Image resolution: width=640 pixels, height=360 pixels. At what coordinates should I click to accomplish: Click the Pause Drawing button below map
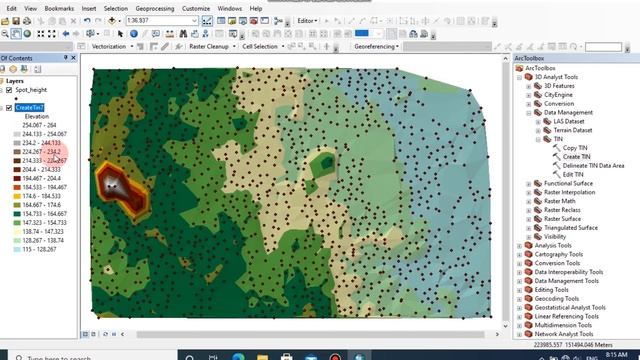pyautogui.click(x=114, y=334)
